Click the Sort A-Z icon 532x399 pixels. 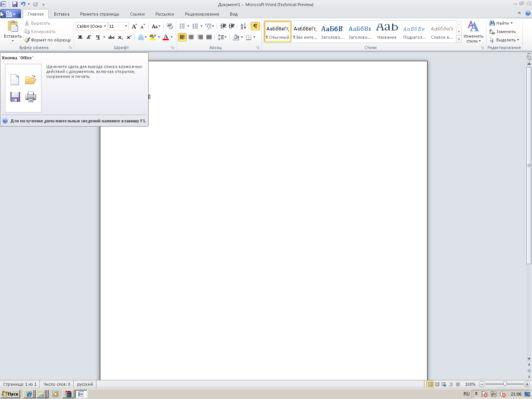point(243,26)
